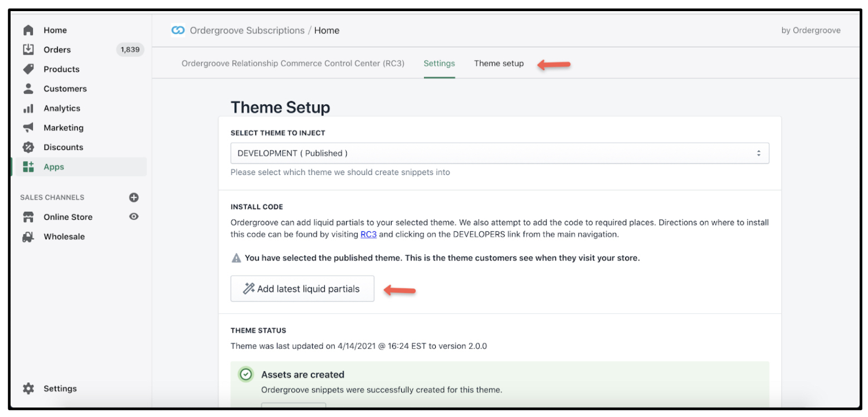Screen dimensions: 868x417
Task: Click the Ordergroove Subscriptions app logo
Action: [178, 30]
